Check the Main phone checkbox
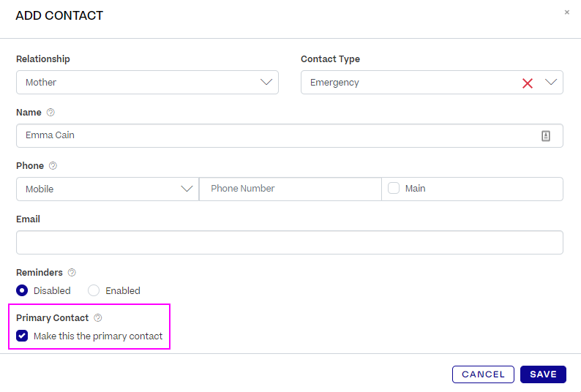This screenshot has height=392, width=581. click(x=394, y=188)
